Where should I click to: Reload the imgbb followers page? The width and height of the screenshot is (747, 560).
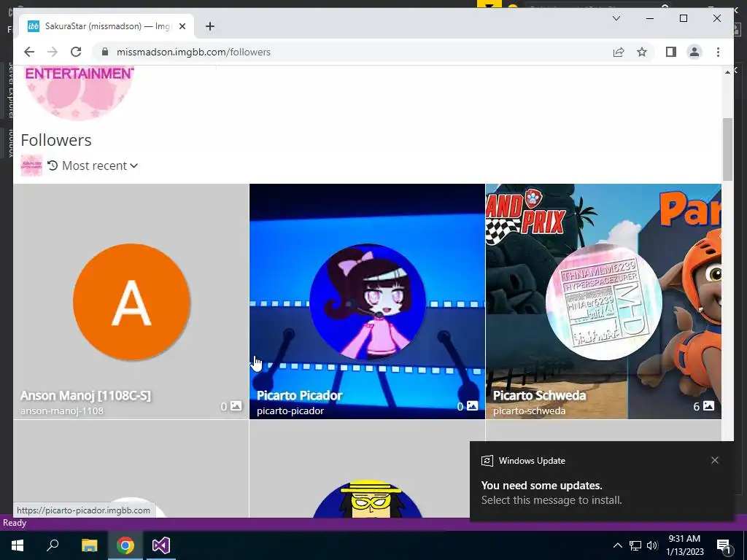point(76,52)
